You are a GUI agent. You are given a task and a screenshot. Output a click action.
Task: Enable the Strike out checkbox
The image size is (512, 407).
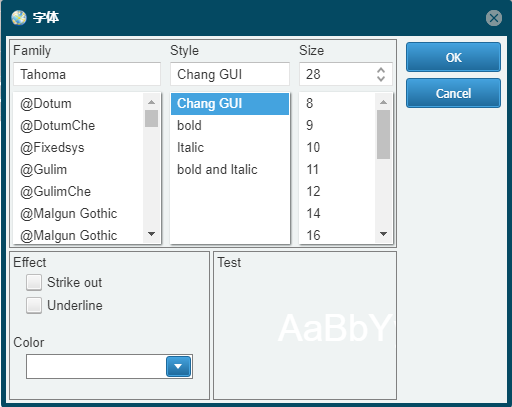[34, 283]
